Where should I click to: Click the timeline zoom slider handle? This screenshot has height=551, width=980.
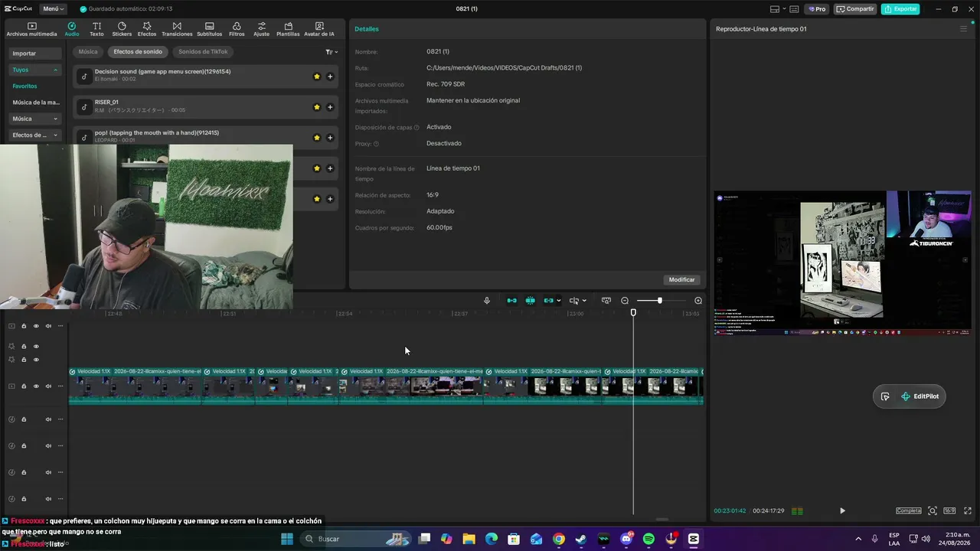tap(659, 301)
